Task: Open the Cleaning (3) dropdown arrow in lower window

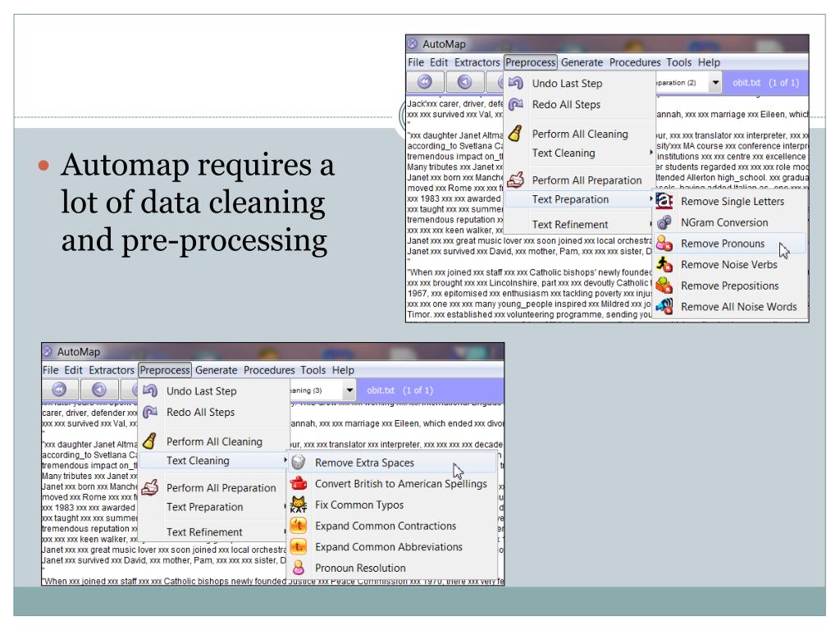Action: point(349,390)
